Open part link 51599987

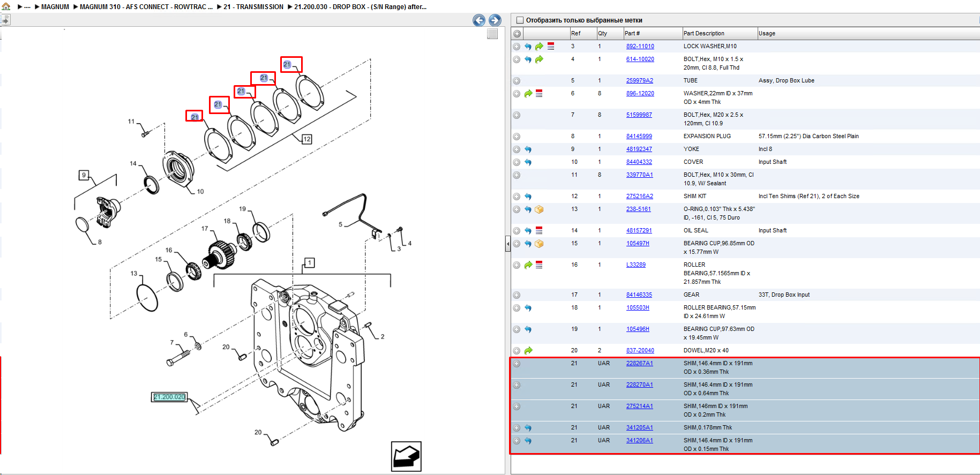pyautogui.click(x=639, y=115)
